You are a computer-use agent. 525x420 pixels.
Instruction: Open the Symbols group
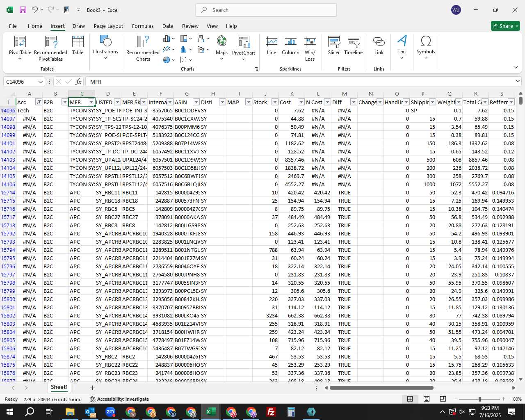426,47
